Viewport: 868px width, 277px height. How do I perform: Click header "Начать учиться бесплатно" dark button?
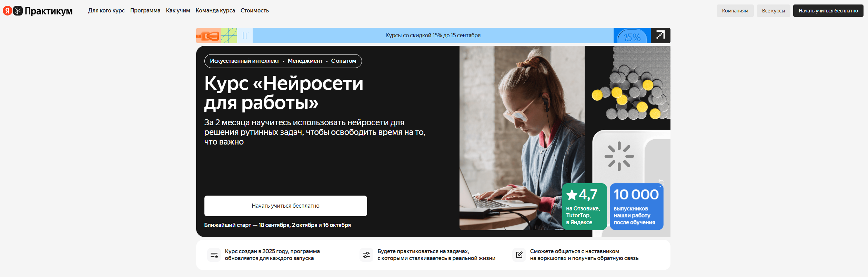pyautogui.click(x=828, y=11)
